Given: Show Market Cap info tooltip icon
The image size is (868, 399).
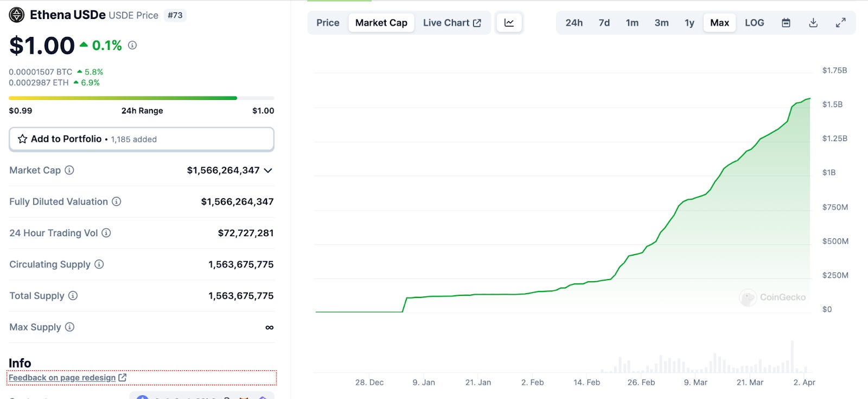Looking at the screenshot, I should pyautogui.click(x=69, y=170).
